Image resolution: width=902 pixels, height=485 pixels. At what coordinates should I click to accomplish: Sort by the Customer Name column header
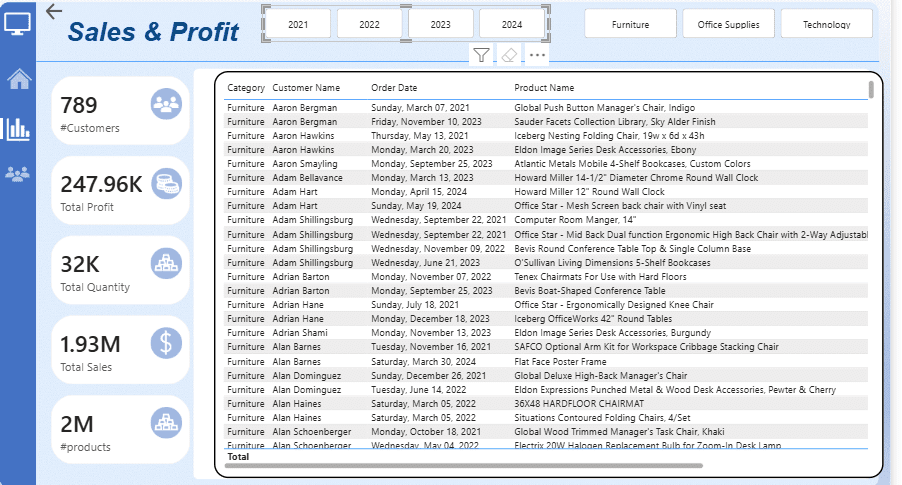306,88
